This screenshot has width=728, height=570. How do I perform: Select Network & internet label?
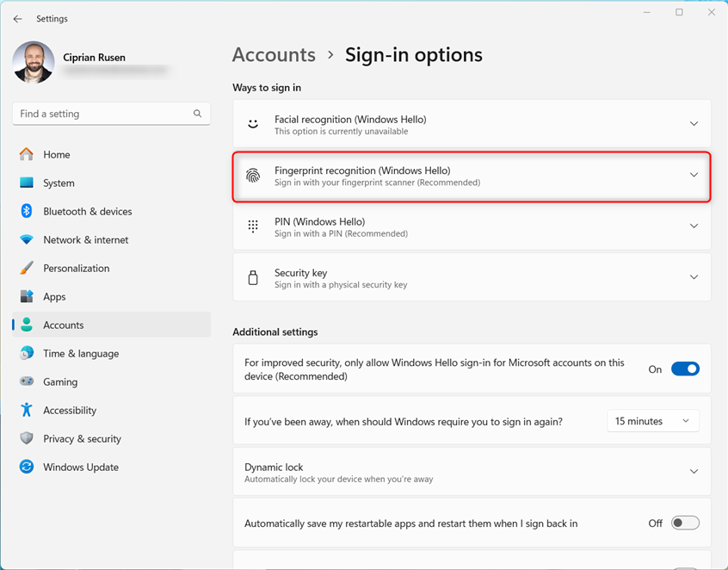86,239
